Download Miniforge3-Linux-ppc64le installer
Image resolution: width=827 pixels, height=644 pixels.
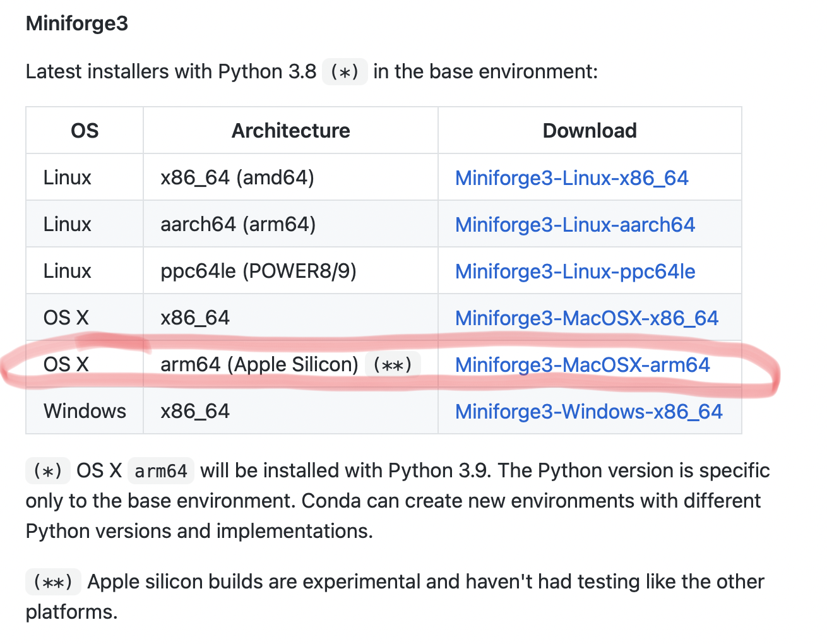[x=574, y=271]
